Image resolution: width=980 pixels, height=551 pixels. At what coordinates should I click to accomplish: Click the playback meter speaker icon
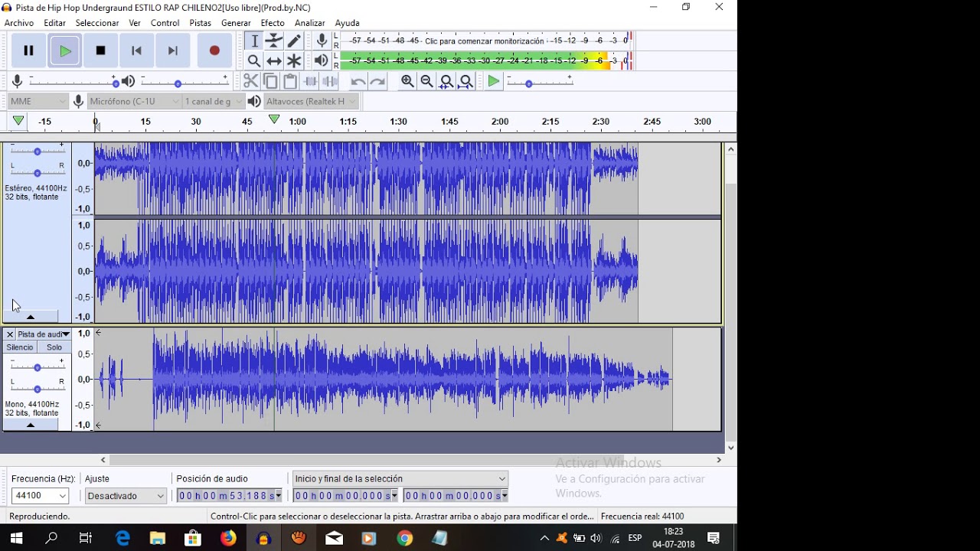click(x=322, y=60)
